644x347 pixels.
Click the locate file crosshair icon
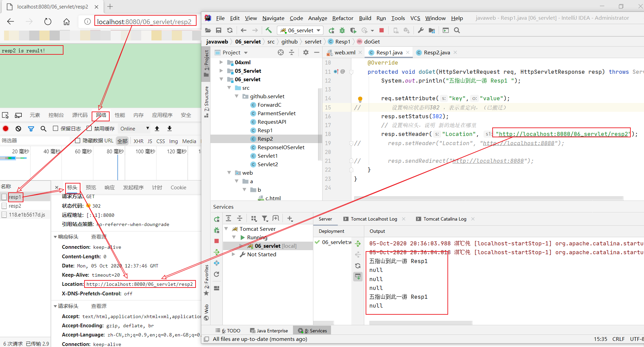(281, 52)
